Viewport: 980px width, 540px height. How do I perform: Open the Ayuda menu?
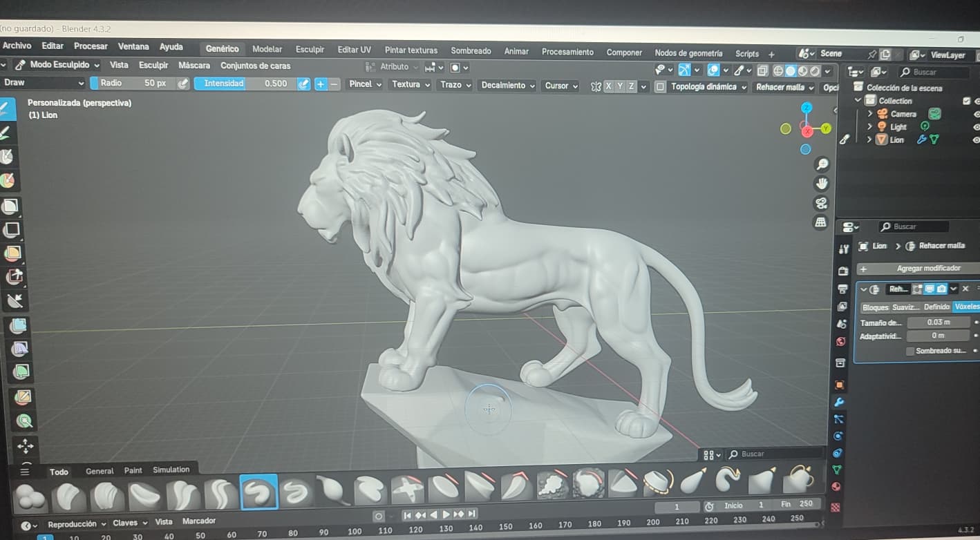click(171, 47)
